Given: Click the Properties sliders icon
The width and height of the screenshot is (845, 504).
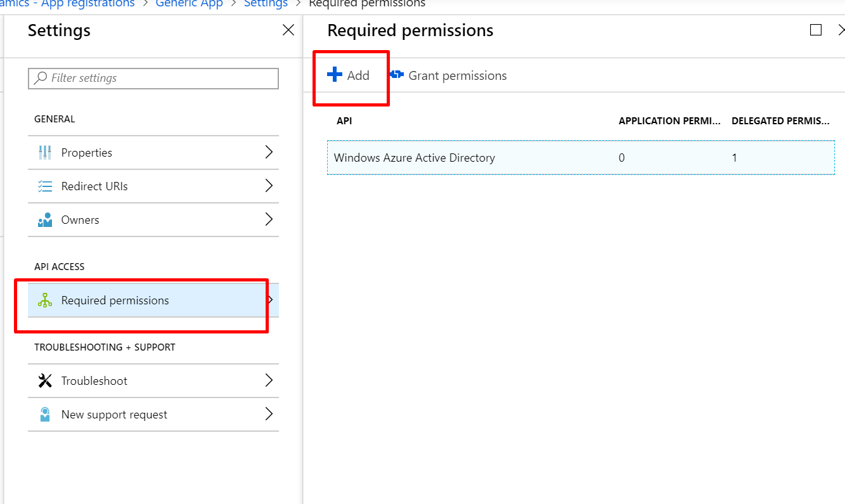Looking at the screenshot, I should 45,153.
